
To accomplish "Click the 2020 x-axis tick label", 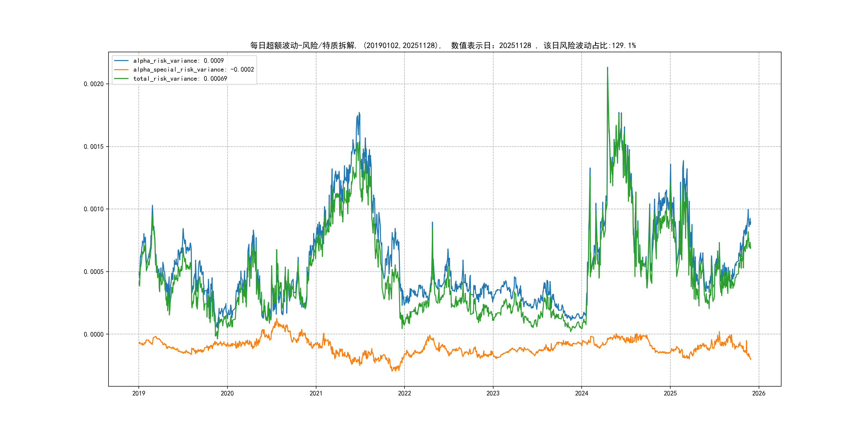I will (x=227, y=393).
